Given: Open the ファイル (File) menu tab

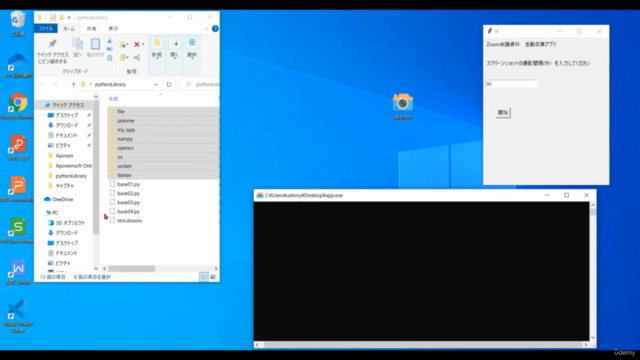Looking at the screenshot, I should [46, 29].
